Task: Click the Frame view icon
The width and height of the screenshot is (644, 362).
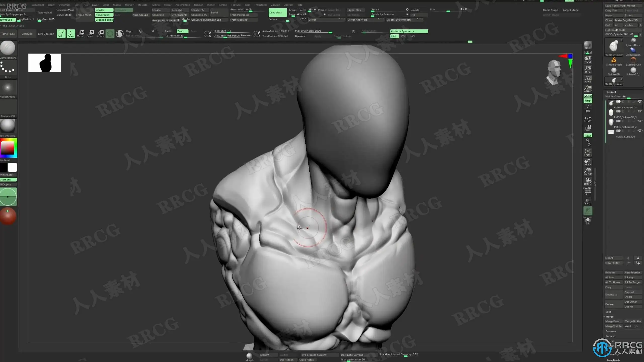Action: click(588, 152)
